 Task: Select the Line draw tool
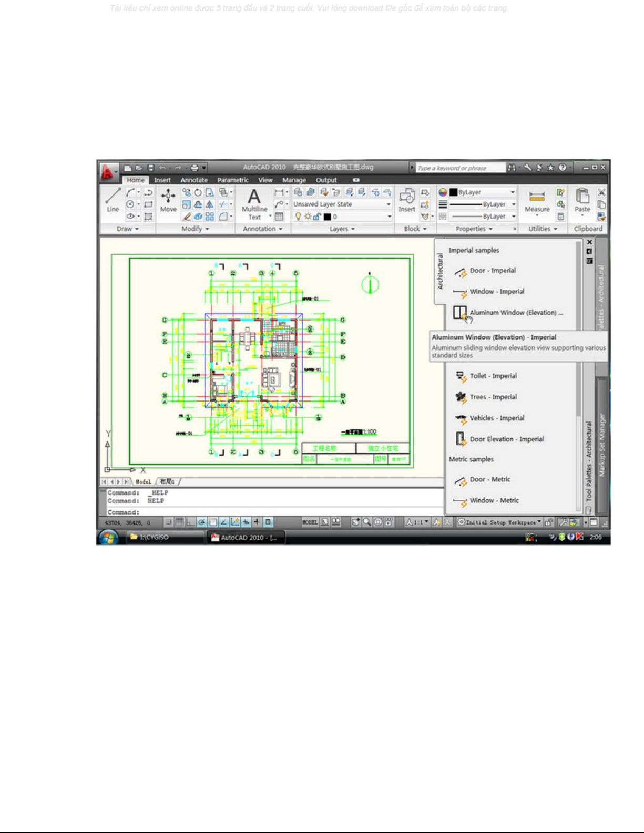[x=113, y=200]
